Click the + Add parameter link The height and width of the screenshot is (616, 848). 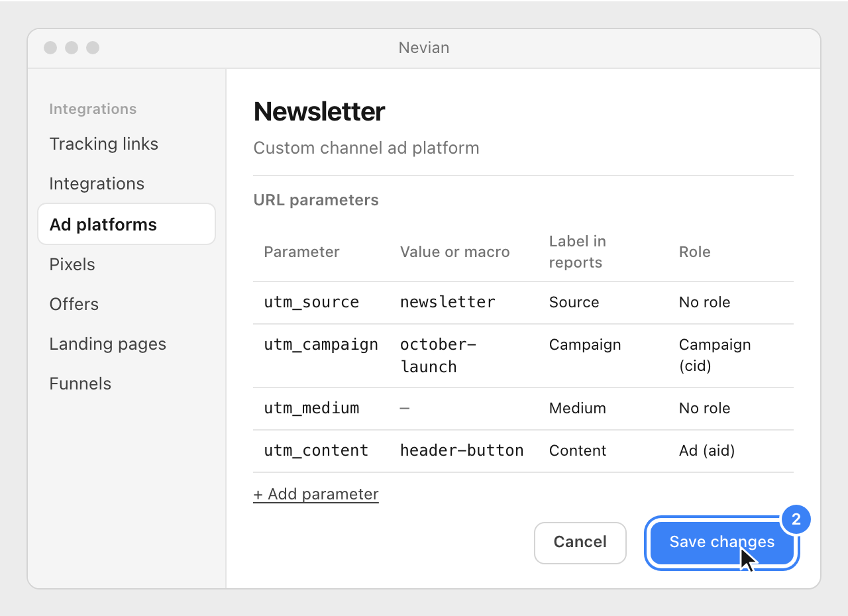click(316, 494)
